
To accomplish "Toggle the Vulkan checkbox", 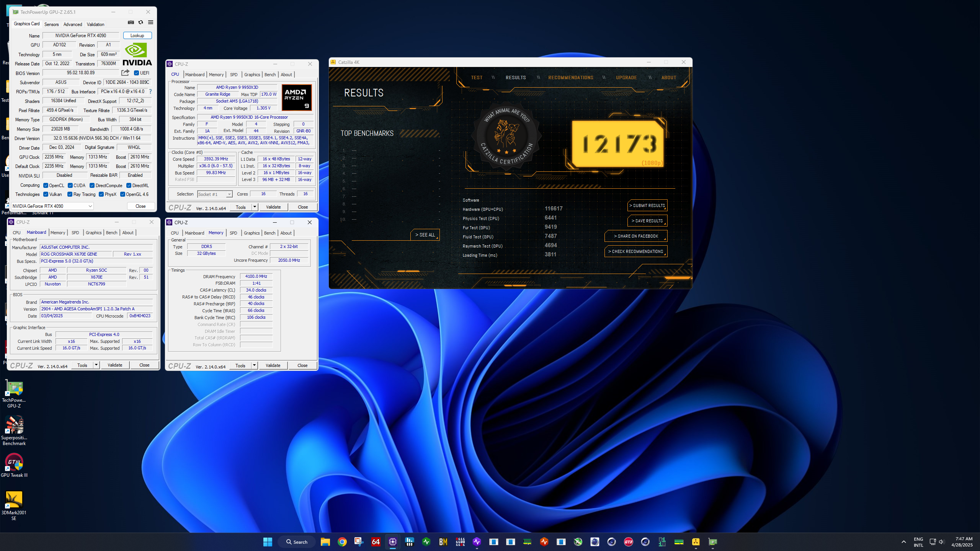I will [46, 194].
